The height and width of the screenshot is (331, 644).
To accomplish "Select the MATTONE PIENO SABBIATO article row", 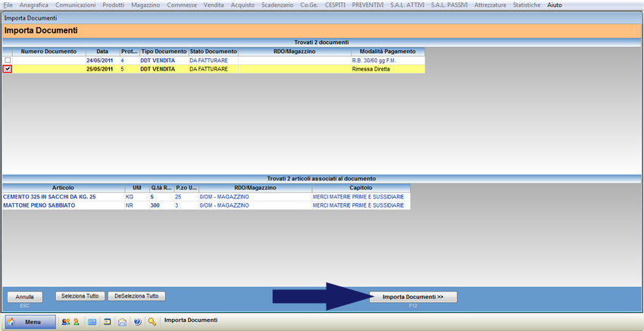I will coord(39,205).
